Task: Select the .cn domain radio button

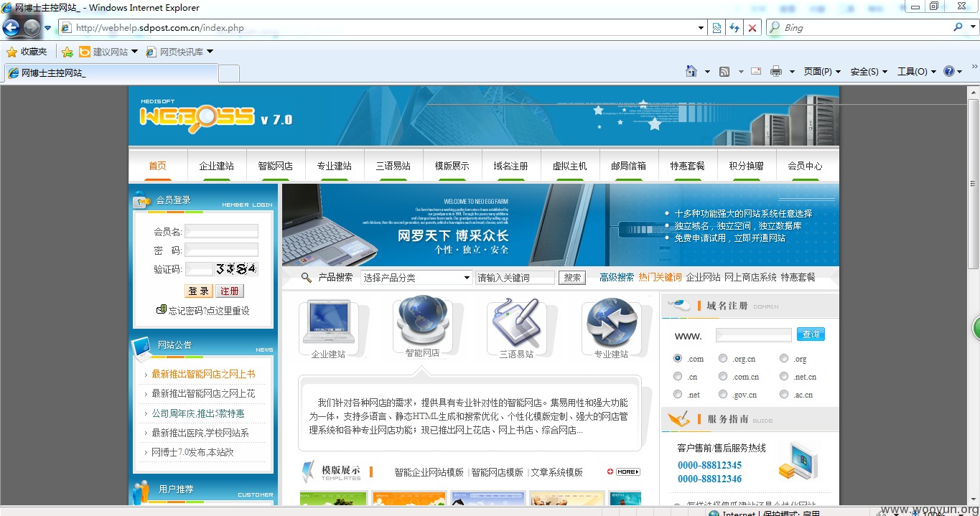Action: point(678,376)
